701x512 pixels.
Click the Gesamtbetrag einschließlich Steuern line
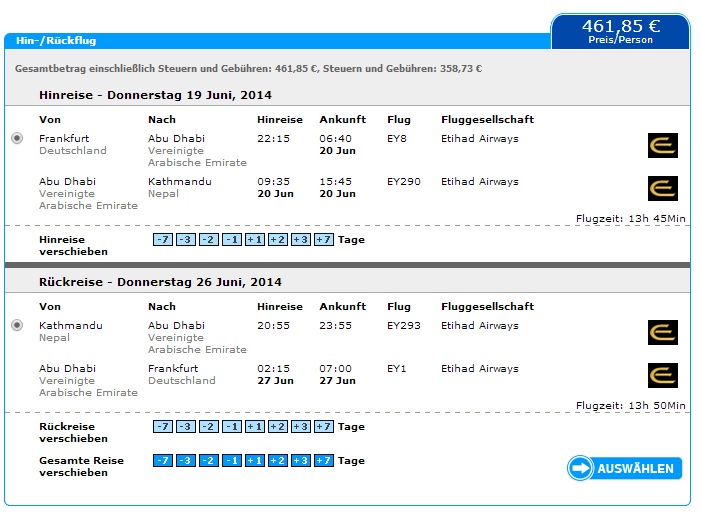click(x=249, y=69)
